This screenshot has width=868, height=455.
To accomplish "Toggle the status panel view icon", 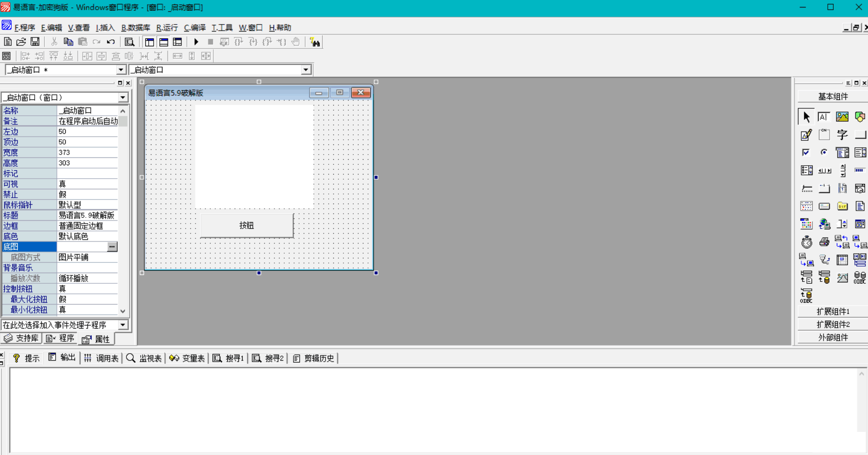I will (x=164, y=42).
